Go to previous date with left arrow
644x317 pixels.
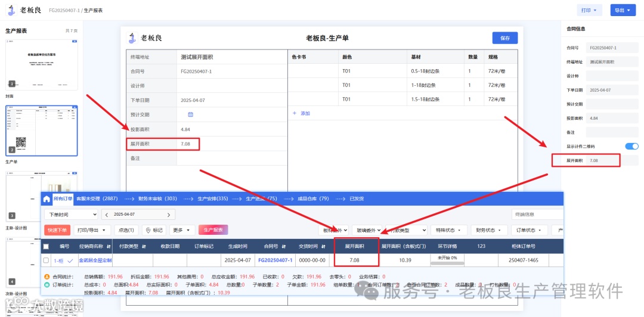coord(107,215)
